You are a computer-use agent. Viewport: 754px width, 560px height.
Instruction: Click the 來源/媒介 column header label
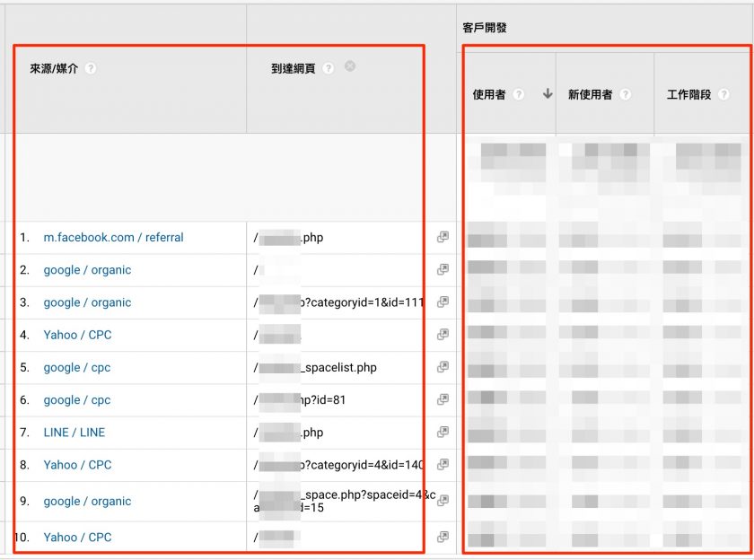tap(54, 68)
